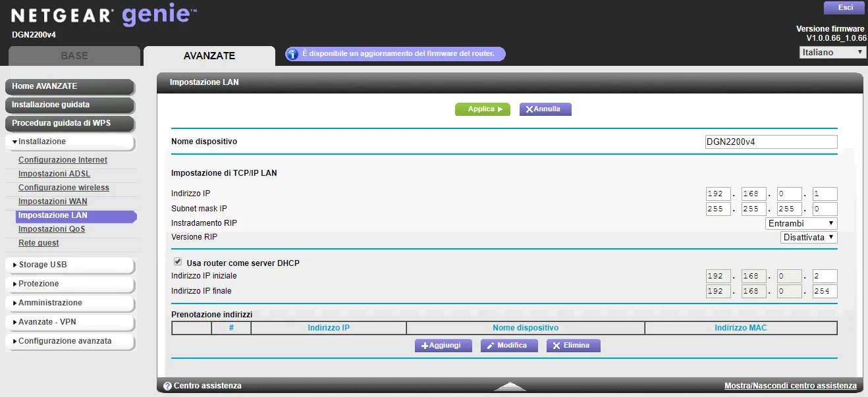The width and height of the screenshot is (868, 397).
Task: Open Home AVANZATE menu item
Action: click(x=70, y=86)
